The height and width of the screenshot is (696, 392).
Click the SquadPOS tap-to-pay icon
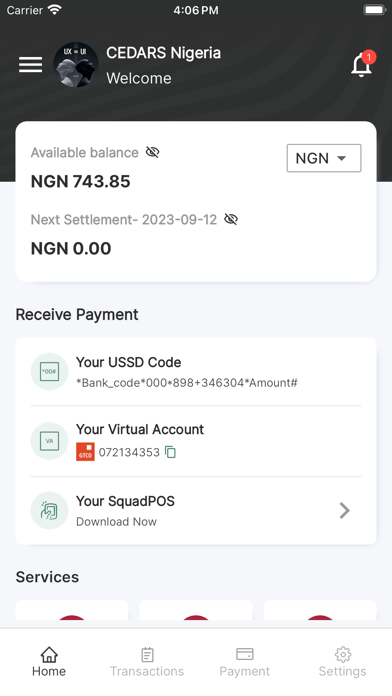point(49,510)
